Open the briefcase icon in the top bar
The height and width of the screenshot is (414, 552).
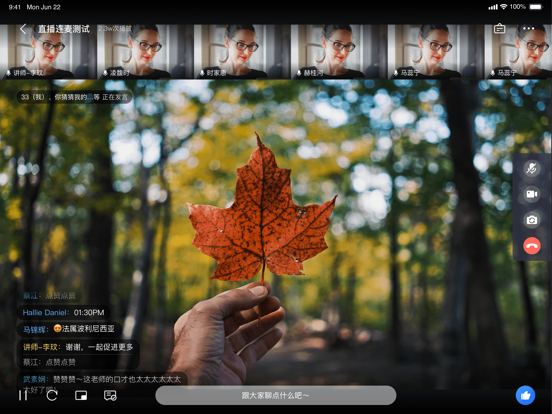pos(499,29)
